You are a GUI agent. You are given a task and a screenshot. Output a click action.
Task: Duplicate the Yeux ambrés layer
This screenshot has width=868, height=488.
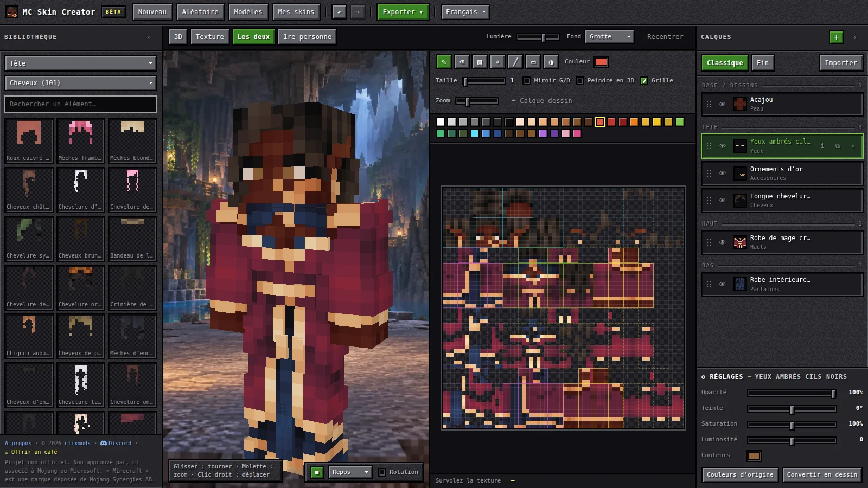(x=838, y=146)
